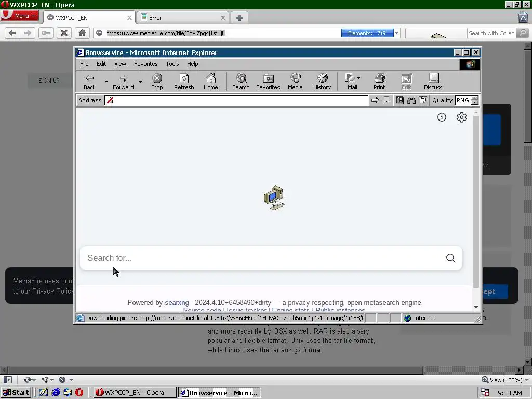
Task: Click the magnifier search submit icon
Action: pyautogui.click(x=450, y=258)
